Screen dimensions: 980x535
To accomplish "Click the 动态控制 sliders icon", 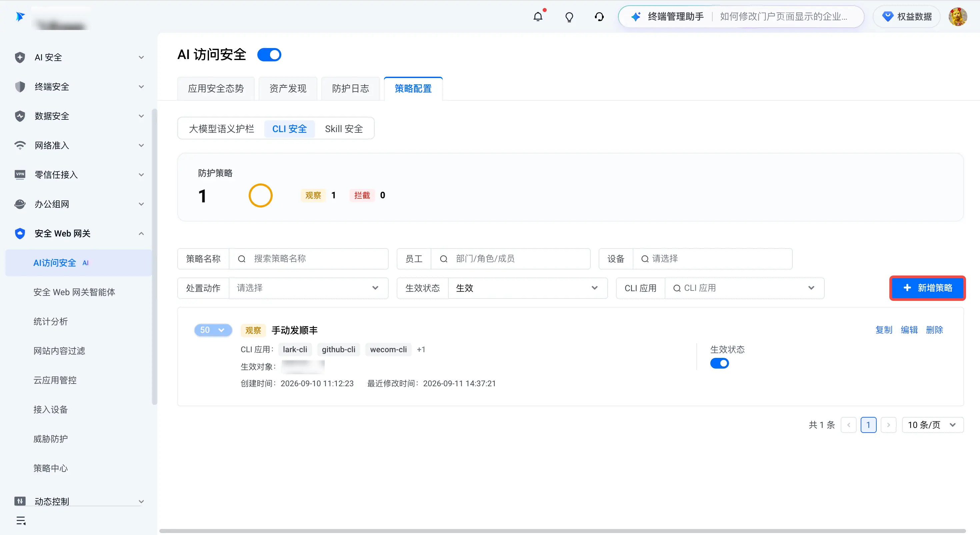I will click(20, 501).
